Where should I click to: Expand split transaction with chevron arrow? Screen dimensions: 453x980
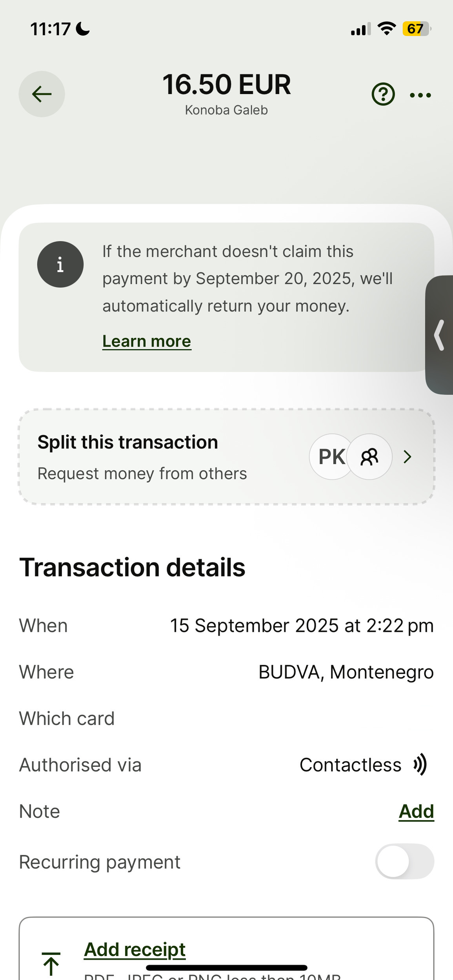coord(408,457)
